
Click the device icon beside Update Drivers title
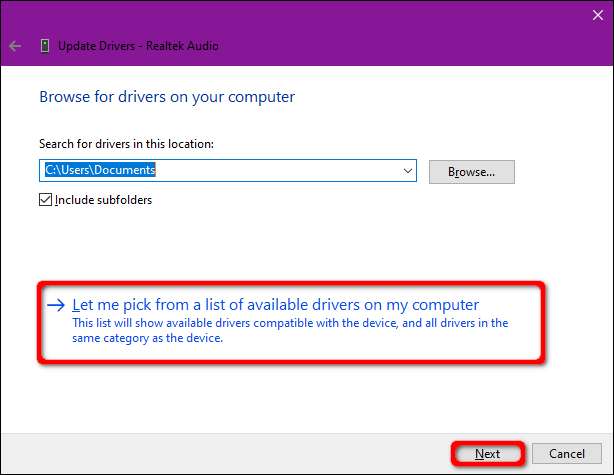click(x=45, y=46)
